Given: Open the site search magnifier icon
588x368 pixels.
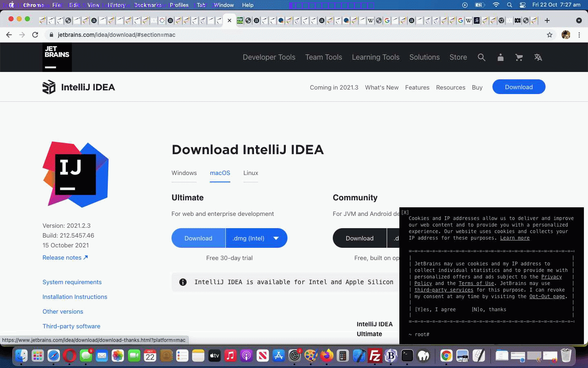Looking at the screenshot, I should click(x=481, y=58).
